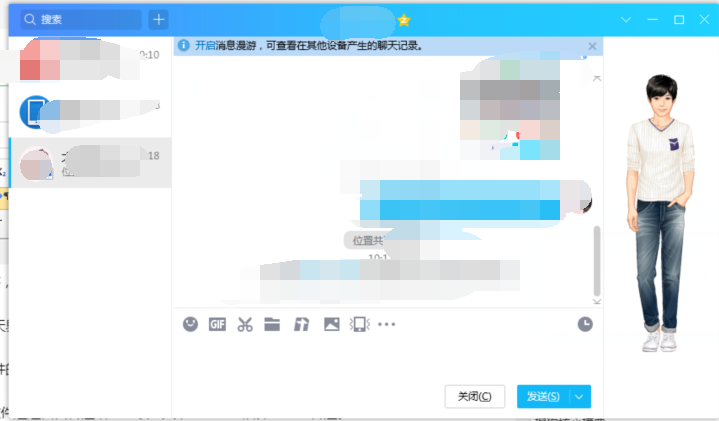
Task: Click the 开启 link in roaming notice
Action: 205,45
